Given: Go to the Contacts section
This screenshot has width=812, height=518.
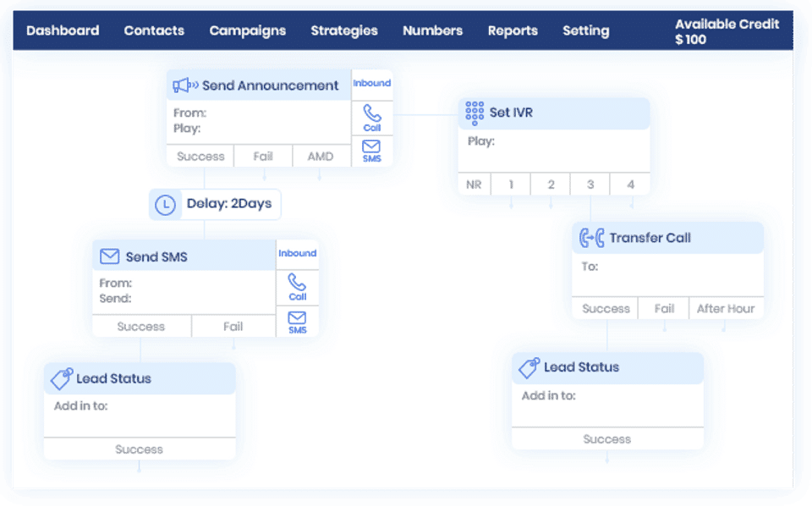Looking at the screenshot, I should pos(154,30).
